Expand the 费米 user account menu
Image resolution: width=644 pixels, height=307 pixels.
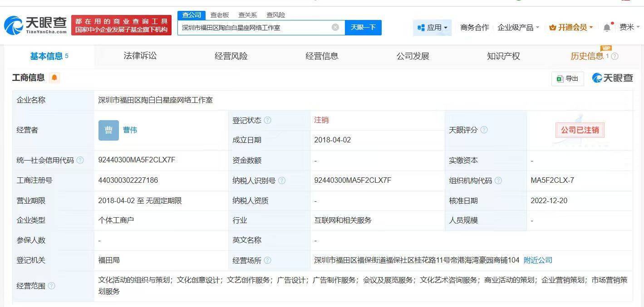pos(629,27)
